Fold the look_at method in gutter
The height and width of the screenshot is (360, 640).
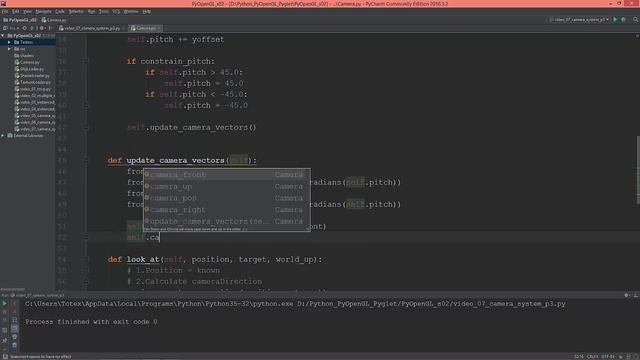[x=86, y=260]
